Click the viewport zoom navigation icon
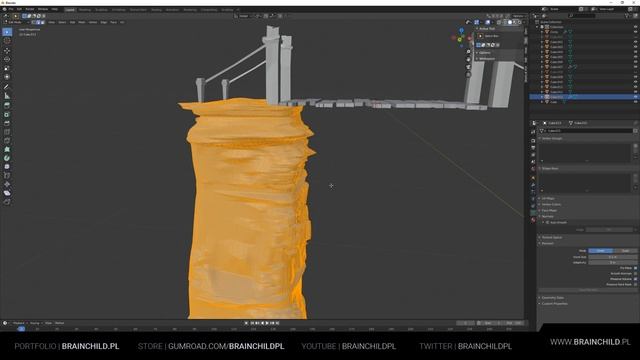This screenshot has height=360, width=640. pos(469,52)
